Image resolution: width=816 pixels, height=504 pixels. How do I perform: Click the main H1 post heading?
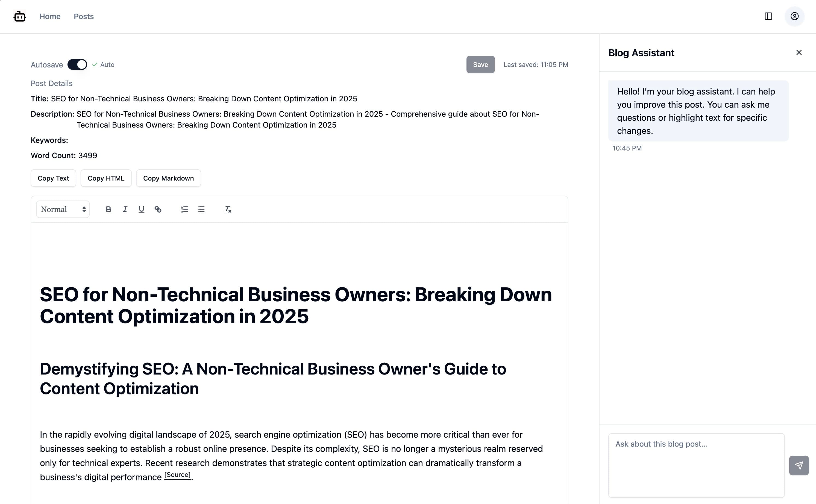296,305
